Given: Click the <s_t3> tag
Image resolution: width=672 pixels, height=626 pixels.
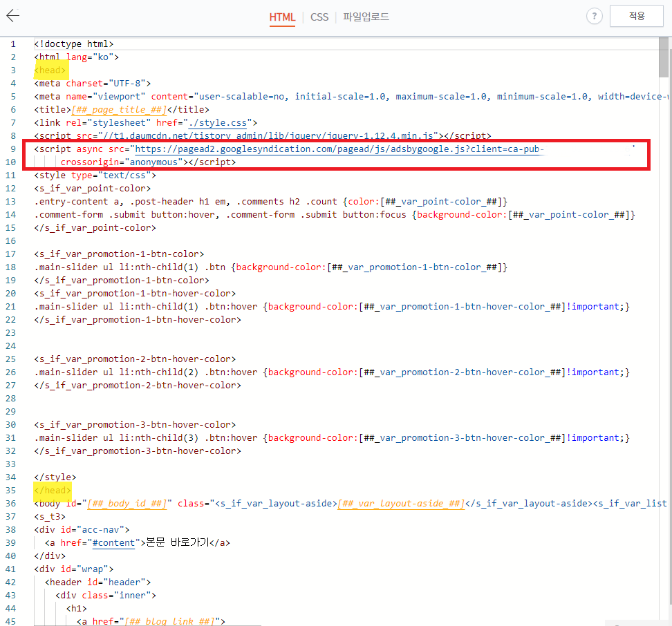Looking at the screenshot, I should pos(50,517).
